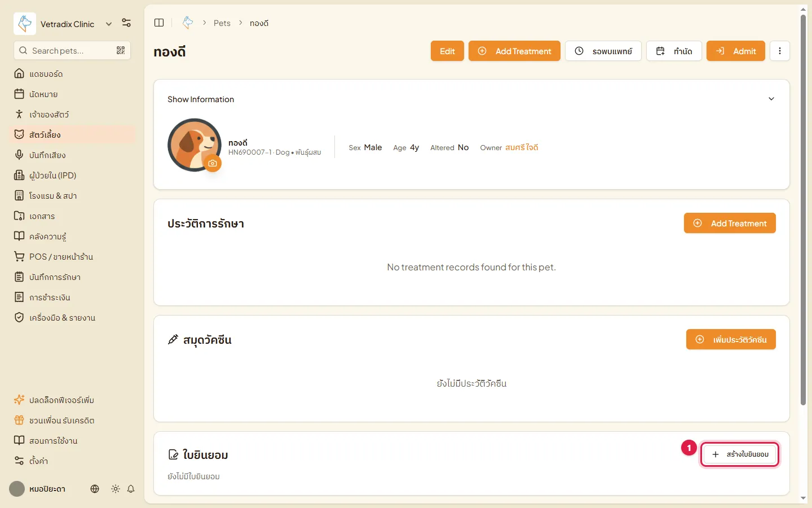812x508 pixels.
Task: Open the Vetradix Clinic dropdown chevron
Action: click(x=109, y=24)
